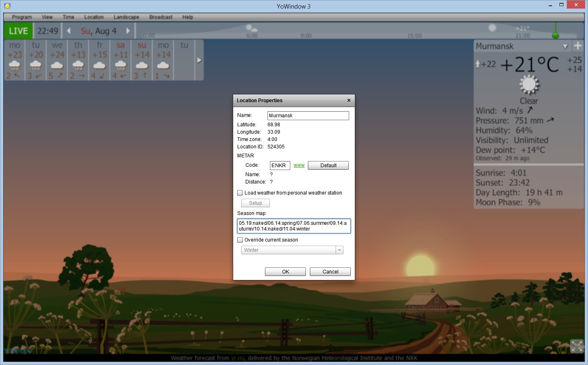Click the sun icon for Clear weather
This screenshot has height=365, width=588.
529,85
